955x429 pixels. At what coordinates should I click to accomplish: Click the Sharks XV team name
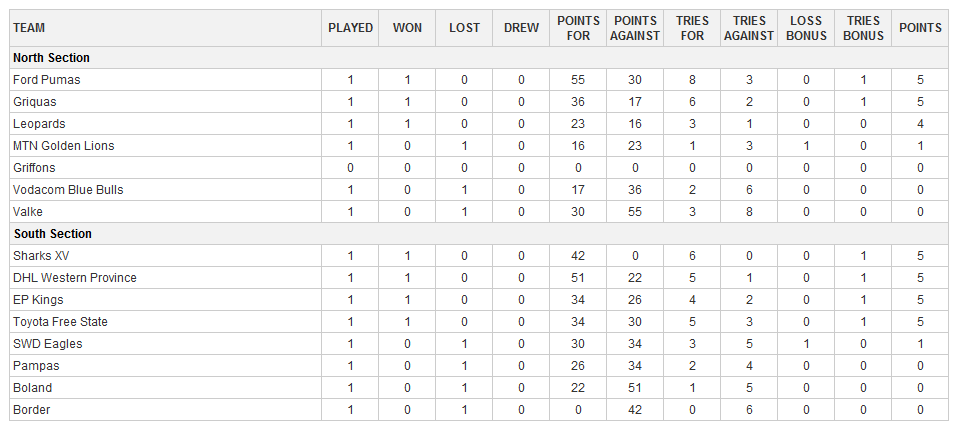coord(41,256)
